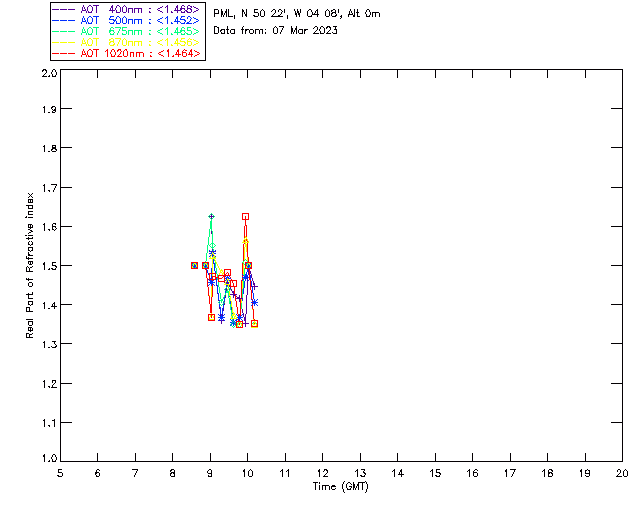Click the '15' label on the time axis

click(x=435, y=473)
